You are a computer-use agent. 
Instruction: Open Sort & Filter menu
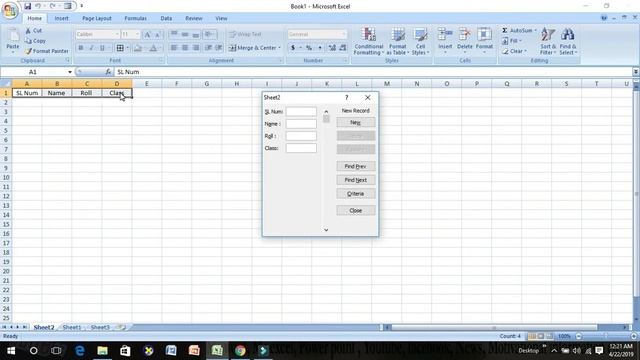click(x=548, y=41)
